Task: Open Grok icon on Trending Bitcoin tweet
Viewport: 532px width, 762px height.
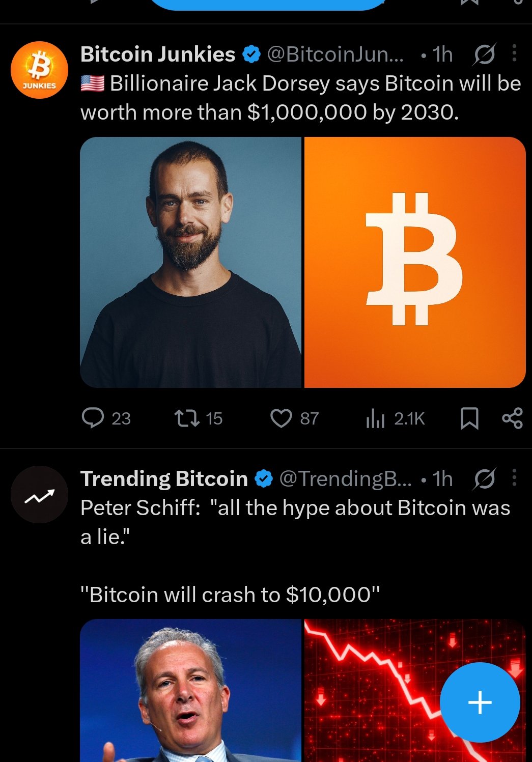Action: click(x=484, y=479)
